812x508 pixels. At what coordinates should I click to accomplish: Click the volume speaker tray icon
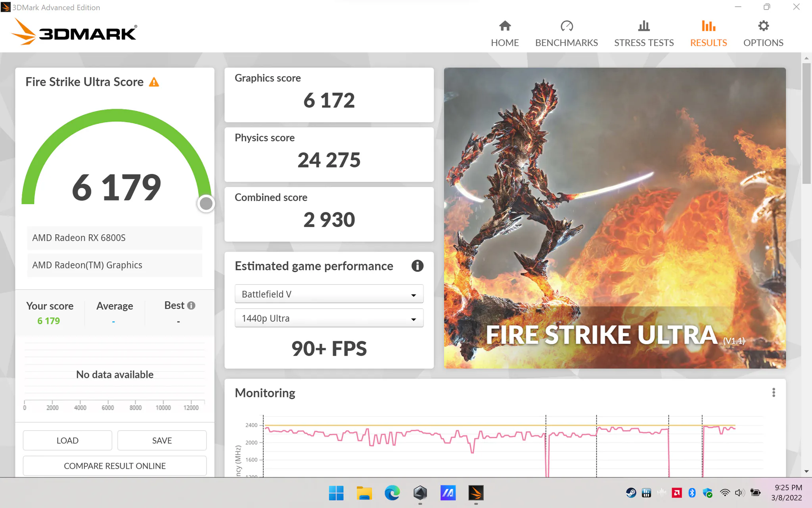(739, 493)
